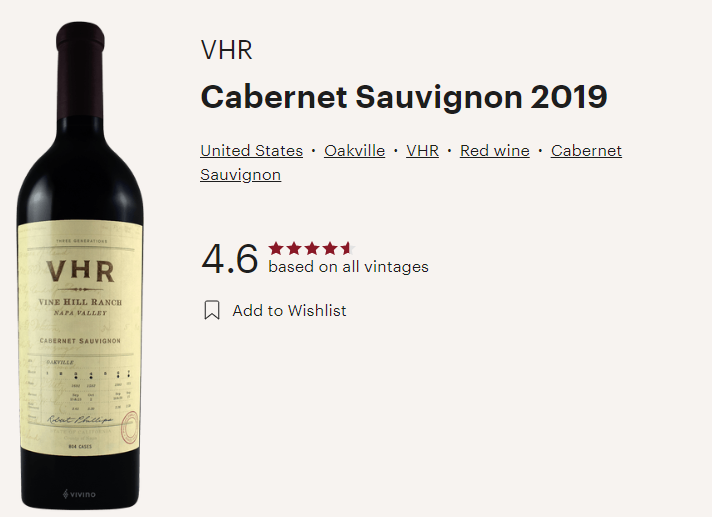Open the Oakville region link
Screen dimensions: 712x517
[355, 151]
